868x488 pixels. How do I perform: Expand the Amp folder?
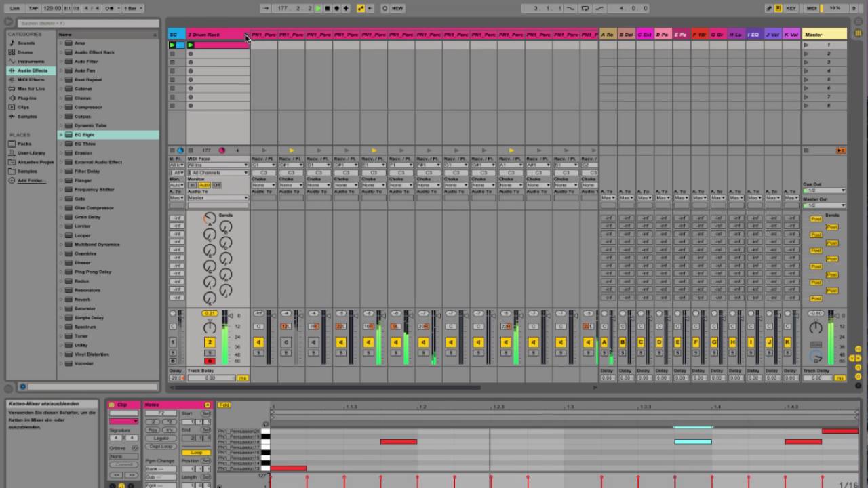pos(61,43)
